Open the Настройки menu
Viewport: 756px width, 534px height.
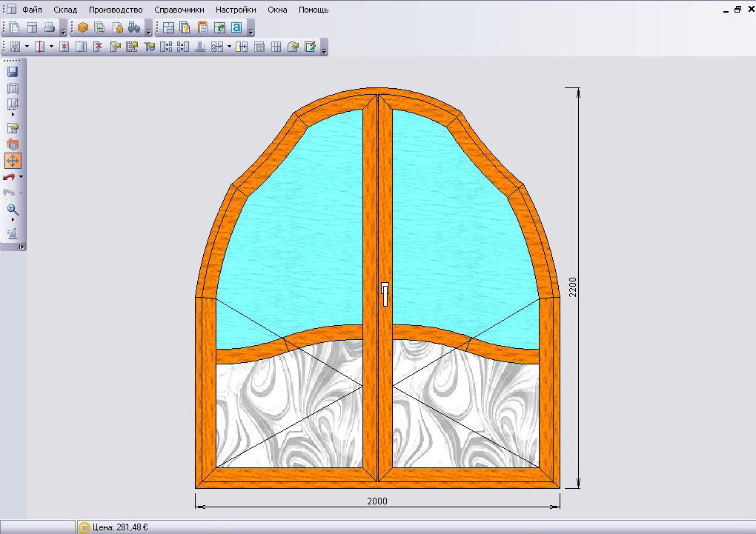pyautogui.click(x=236, y=10)
